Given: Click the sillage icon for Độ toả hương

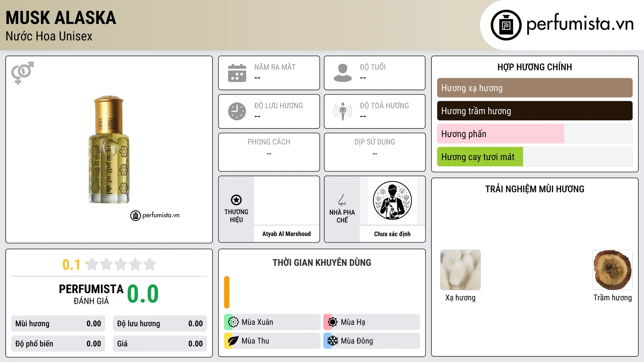Looking at the screenshot, I should coord(343,111).
